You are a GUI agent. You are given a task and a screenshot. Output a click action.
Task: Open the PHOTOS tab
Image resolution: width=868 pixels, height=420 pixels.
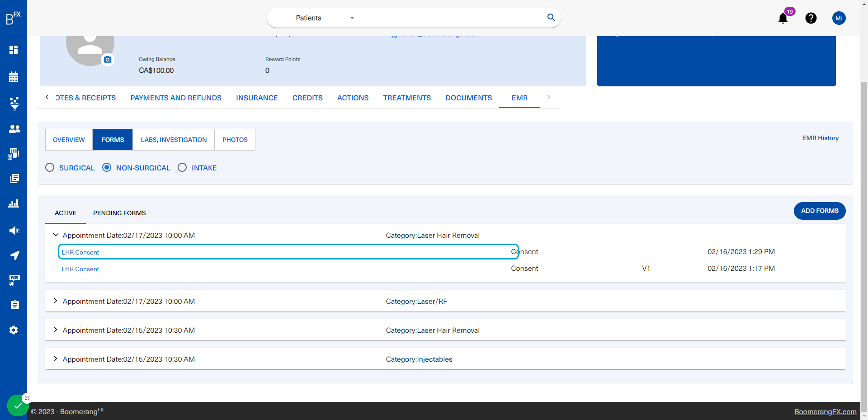[235, 140]
